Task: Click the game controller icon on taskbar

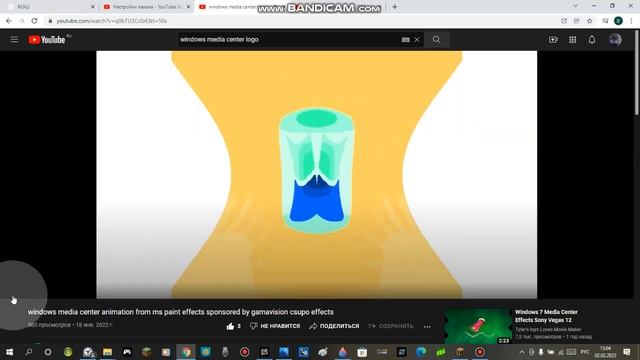Action: click(127, 352)
